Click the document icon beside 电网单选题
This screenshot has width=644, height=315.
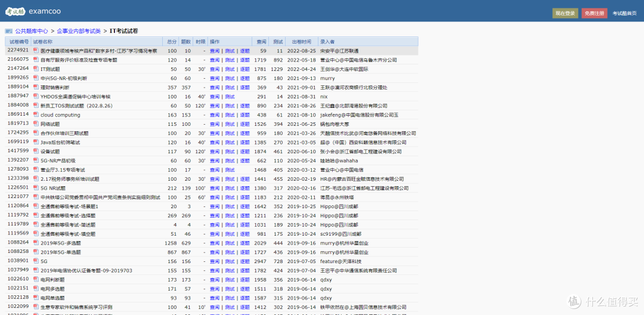tap(36, 298)
